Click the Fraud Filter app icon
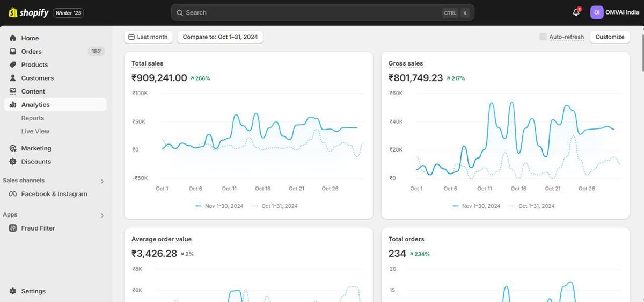644x302 pixels. tap(13, 228)
